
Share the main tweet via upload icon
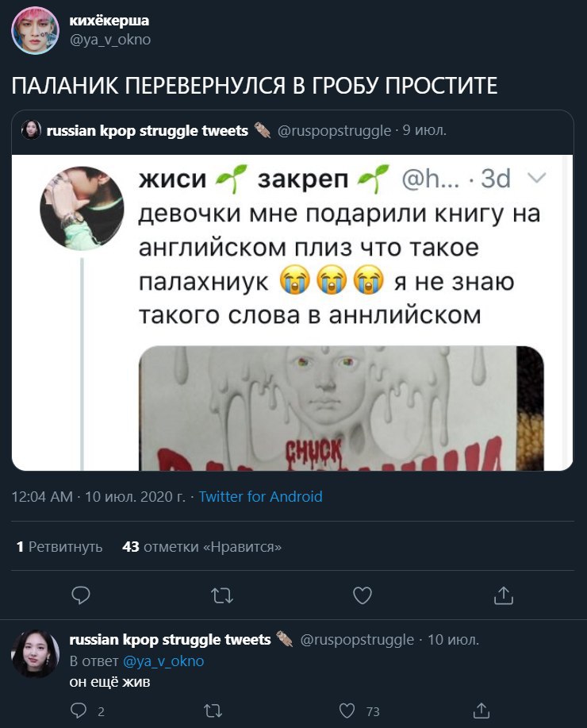[x=504, y=595]
